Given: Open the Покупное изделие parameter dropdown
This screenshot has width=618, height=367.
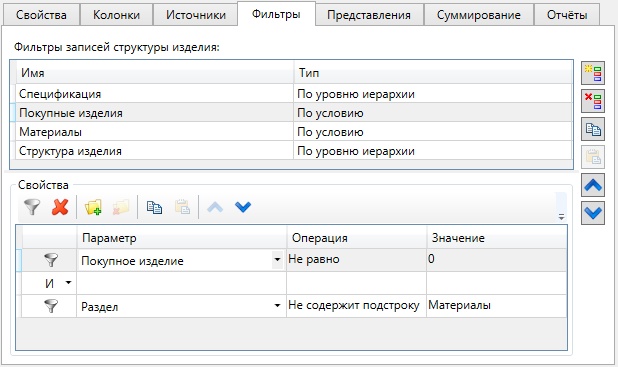Looking at the screenshot, I should 277,260.
